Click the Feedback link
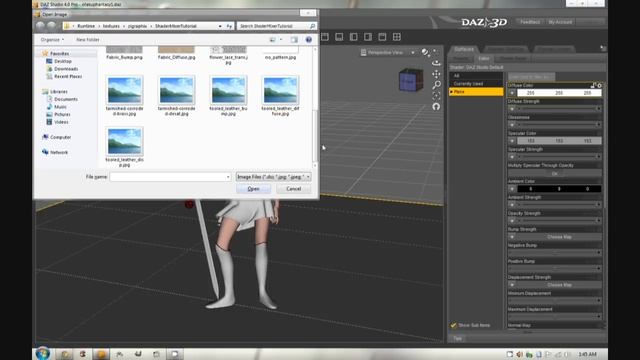 530,22
